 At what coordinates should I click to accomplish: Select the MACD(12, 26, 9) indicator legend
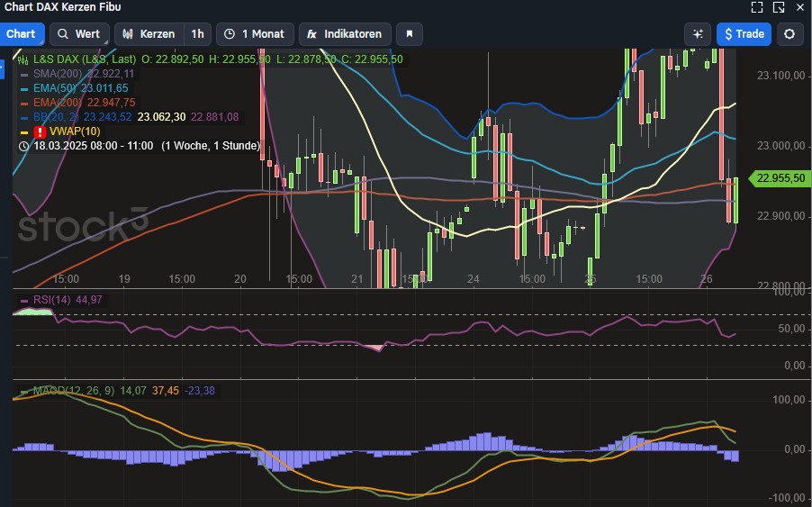pos(74,391)
